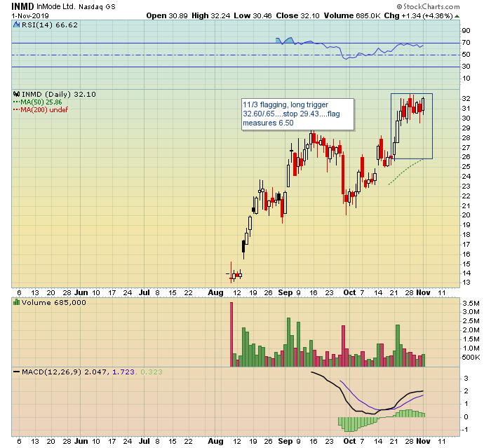Click the 3.5M volume axis label
This screenshot has width=491, height=448.
[x=471, y=303]
